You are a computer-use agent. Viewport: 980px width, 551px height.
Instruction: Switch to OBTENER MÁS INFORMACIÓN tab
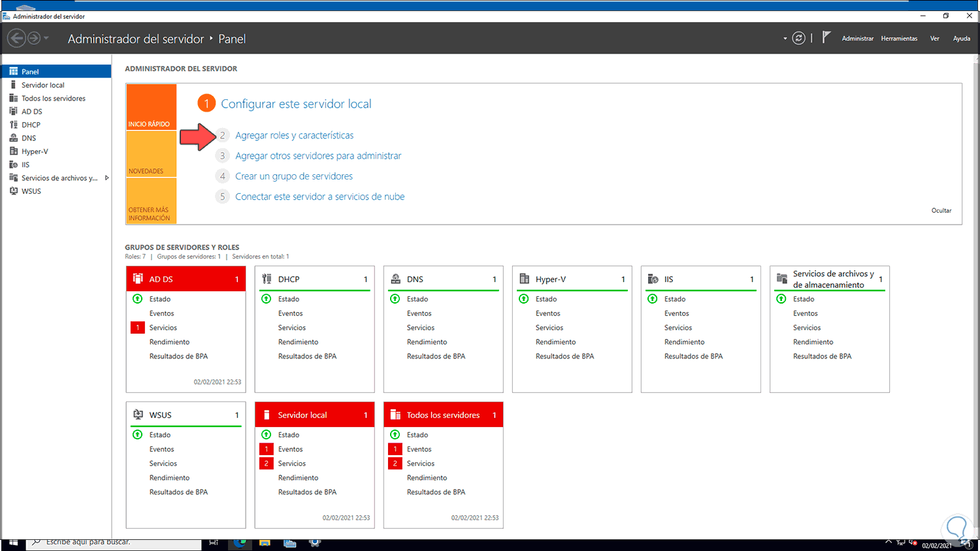tap(152, 201)
